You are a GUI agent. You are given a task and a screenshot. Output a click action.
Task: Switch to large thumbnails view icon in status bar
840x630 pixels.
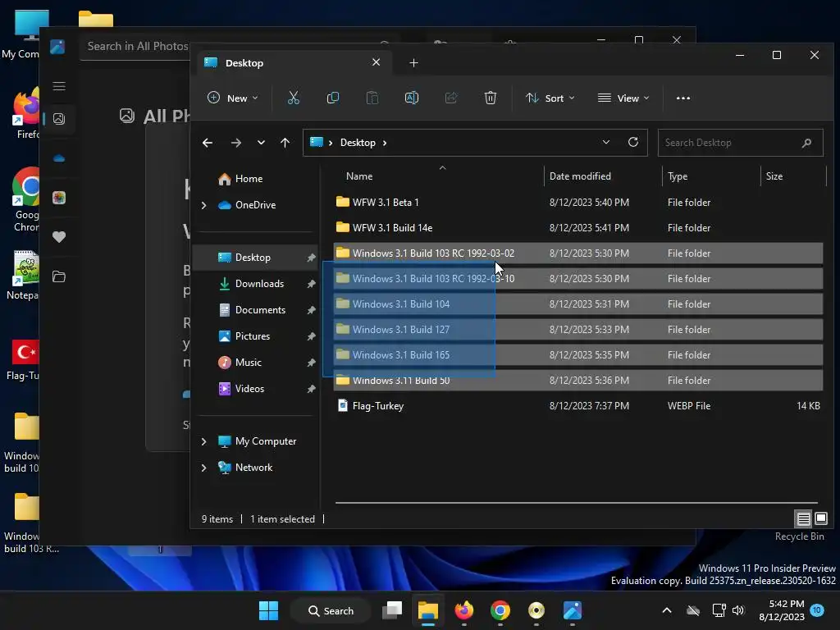click(820, 518)
